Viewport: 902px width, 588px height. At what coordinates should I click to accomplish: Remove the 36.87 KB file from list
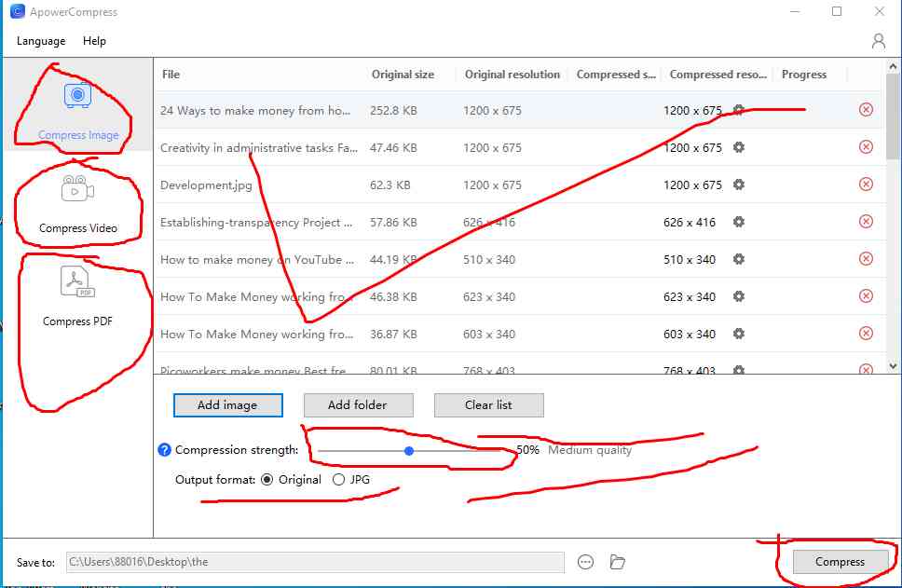pyautogui.click(x=866, y=333)
